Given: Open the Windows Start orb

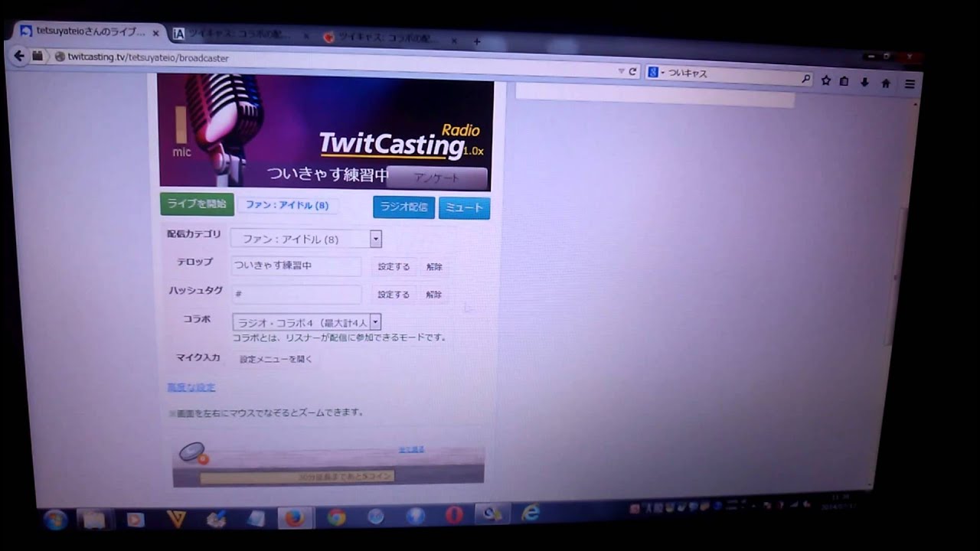Looking at the screenshot, I should pyautogui.click(x=55, y=520).
